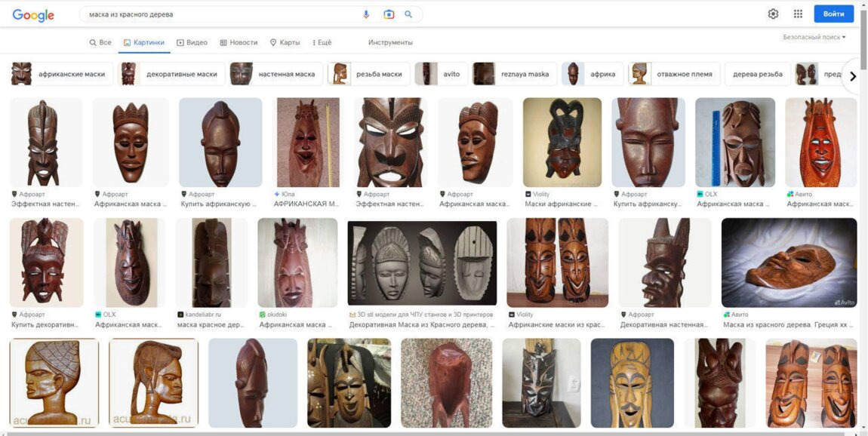The width and height of the screenshot is (868, 436).
Task: Expand the Инструменты search tools
Action: click(390, 43)
